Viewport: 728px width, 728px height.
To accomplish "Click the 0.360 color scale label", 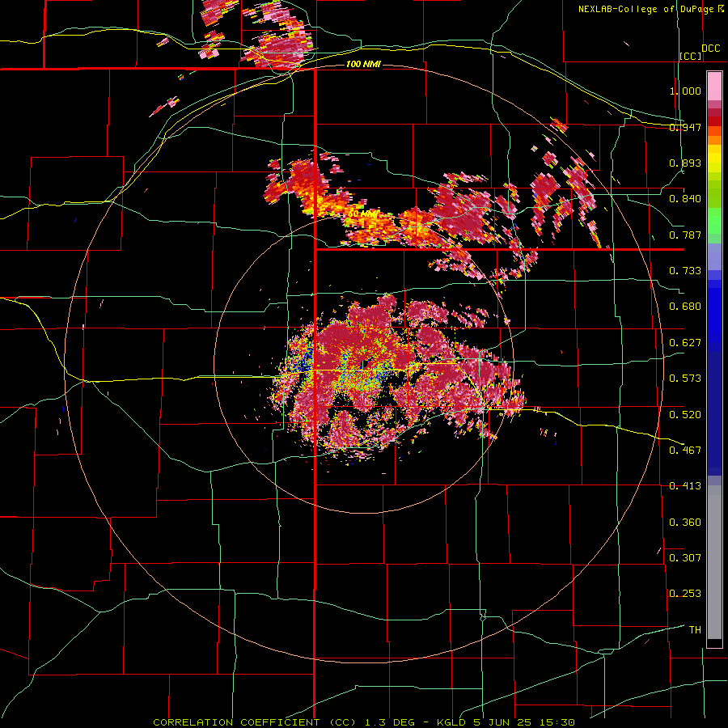I will [685, 523].
